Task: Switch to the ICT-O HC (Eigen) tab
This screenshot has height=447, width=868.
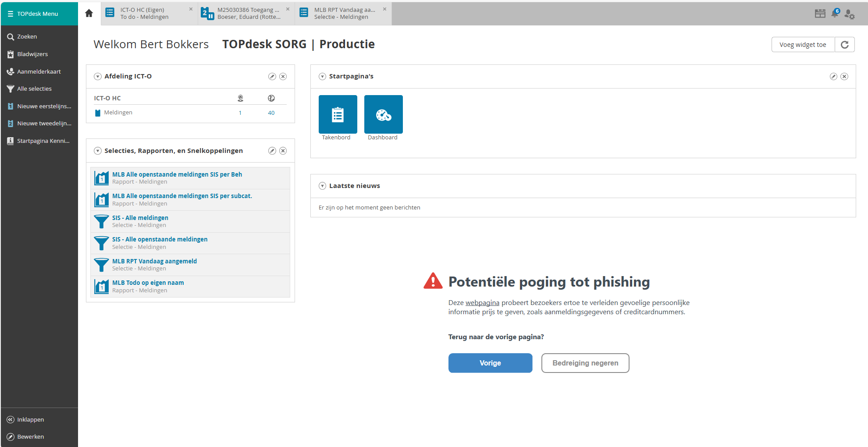Action: (x=149, y=13)
